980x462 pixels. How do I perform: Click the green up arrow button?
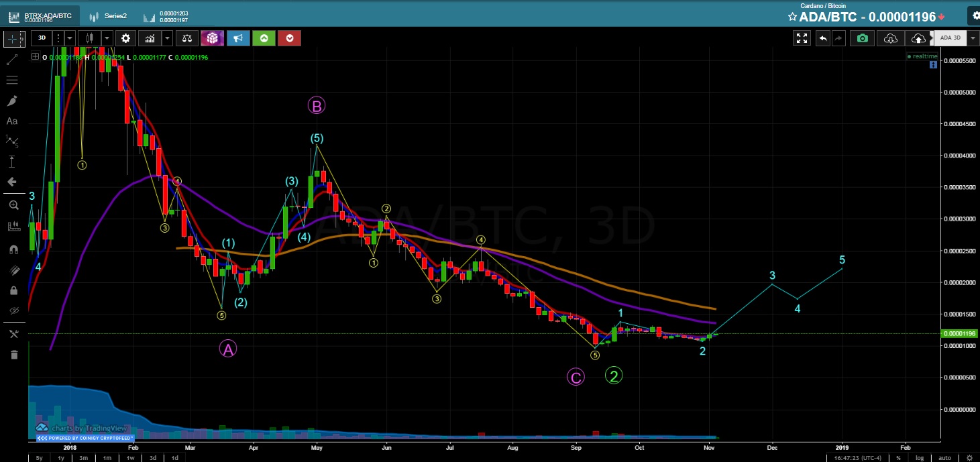click(264, 38)
